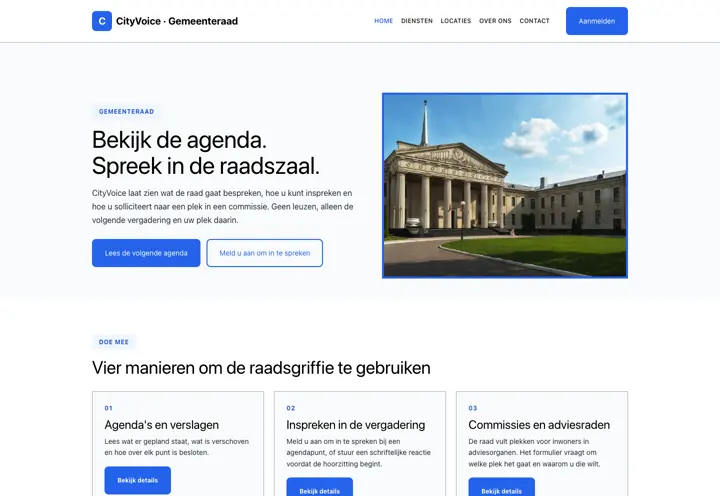Viewport: 720px width, 496px height.
Task: Open the Diensten menu item
Action: [416, 21]
